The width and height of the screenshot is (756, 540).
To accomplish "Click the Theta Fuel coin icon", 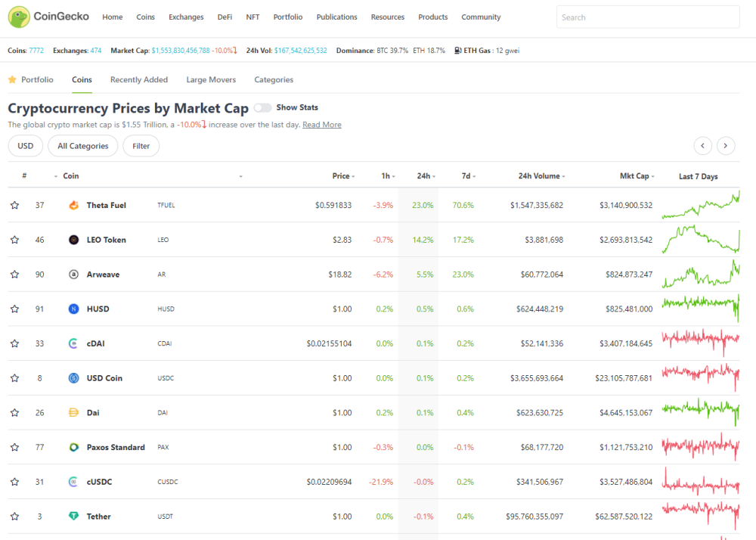I will 73,205.
